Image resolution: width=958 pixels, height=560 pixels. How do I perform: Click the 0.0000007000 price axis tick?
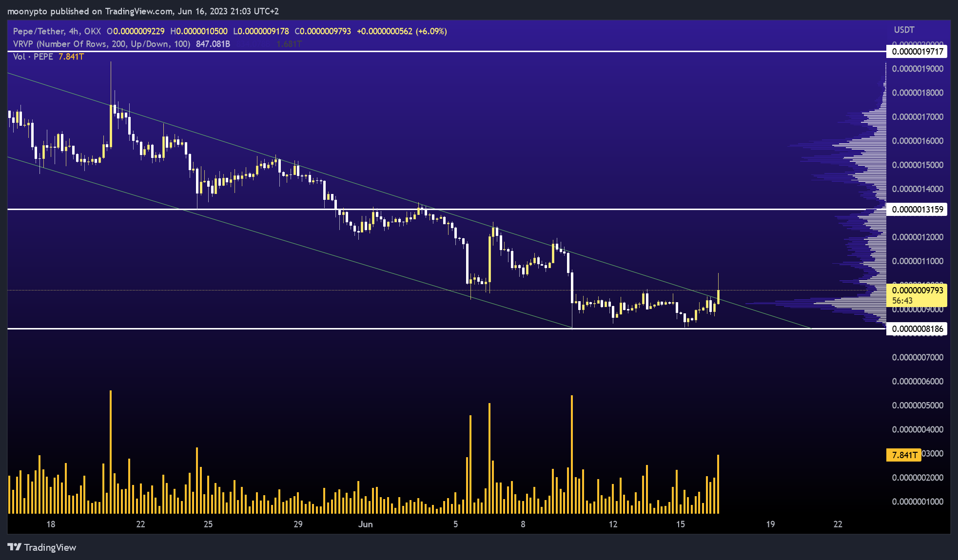click(918, 358)
